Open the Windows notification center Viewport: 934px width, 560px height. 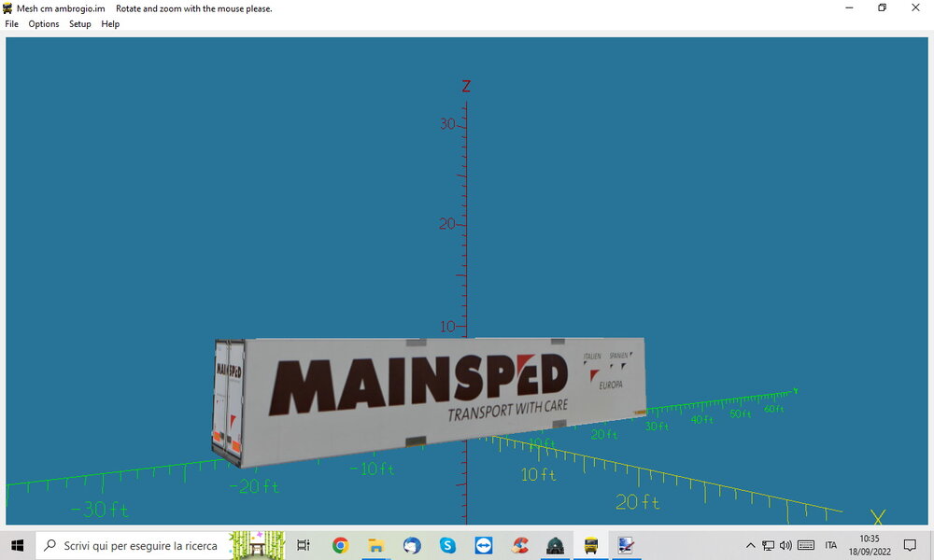point(910,545)
